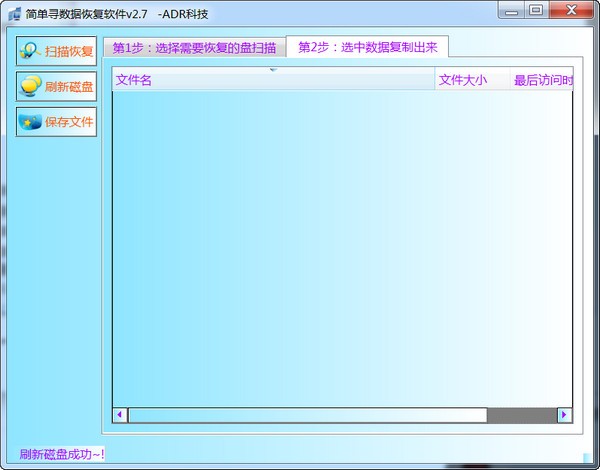Click the horizontal scrollbar thumb
Image resolution: width=600 pixels, height=470 pixels.
click(306, 415)
